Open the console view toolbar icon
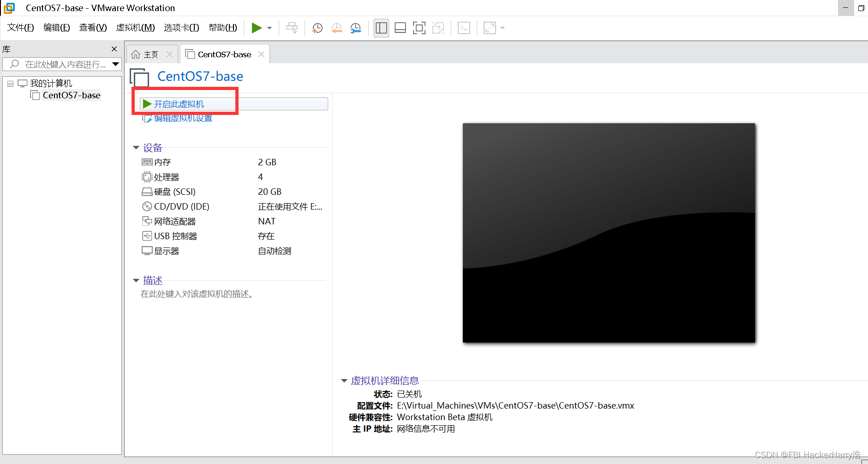 click(464, 28)
